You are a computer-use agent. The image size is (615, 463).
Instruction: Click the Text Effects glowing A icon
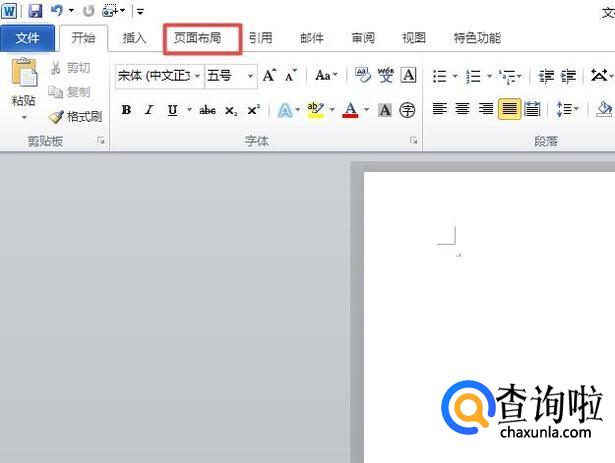[x=285, y=110]
